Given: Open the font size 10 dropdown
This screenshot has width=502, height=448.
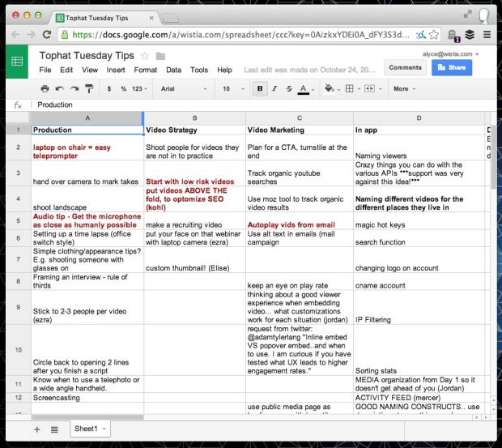Looking at the screenshot, I should (x=233, y=88).
